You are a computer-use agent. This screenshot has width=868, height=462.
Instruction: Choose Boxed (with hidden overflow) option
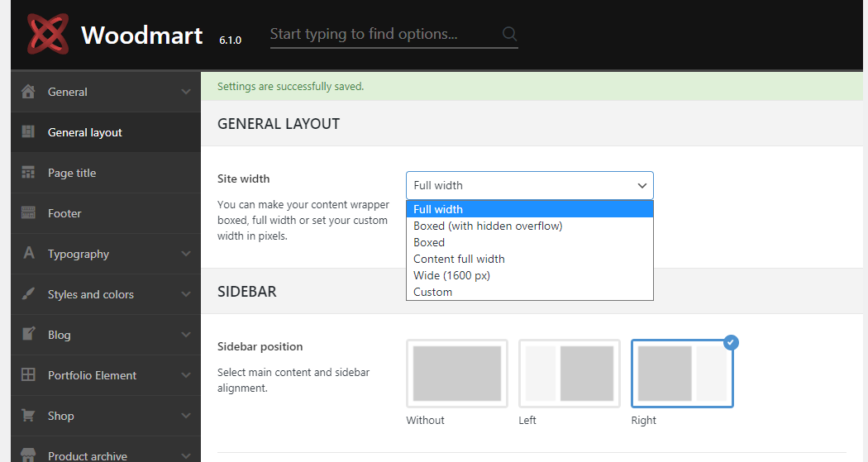(488, 226)
